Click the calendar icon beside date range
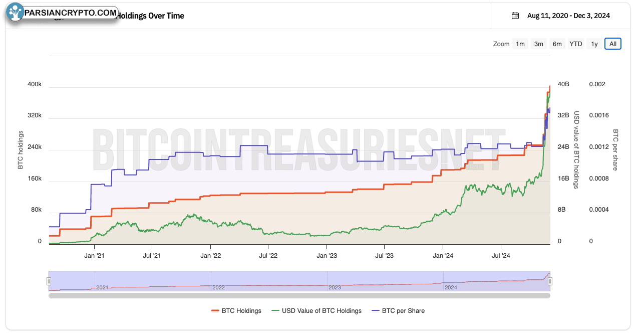644x336 pixels. point(515,16)
